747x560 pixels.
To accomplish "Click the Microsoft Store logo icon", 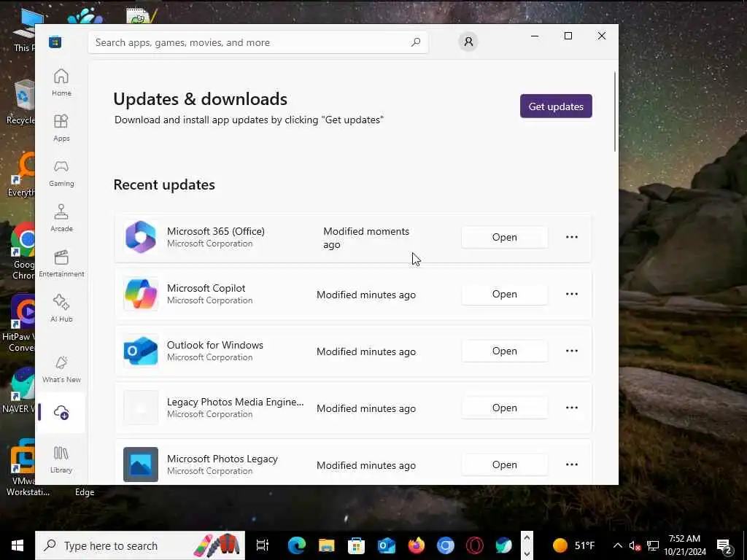I will (55, 42).
